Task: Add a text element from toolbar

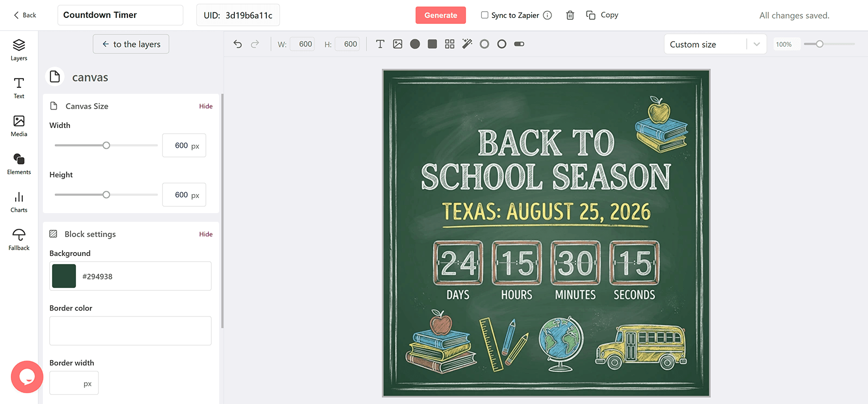Action: 380,44
